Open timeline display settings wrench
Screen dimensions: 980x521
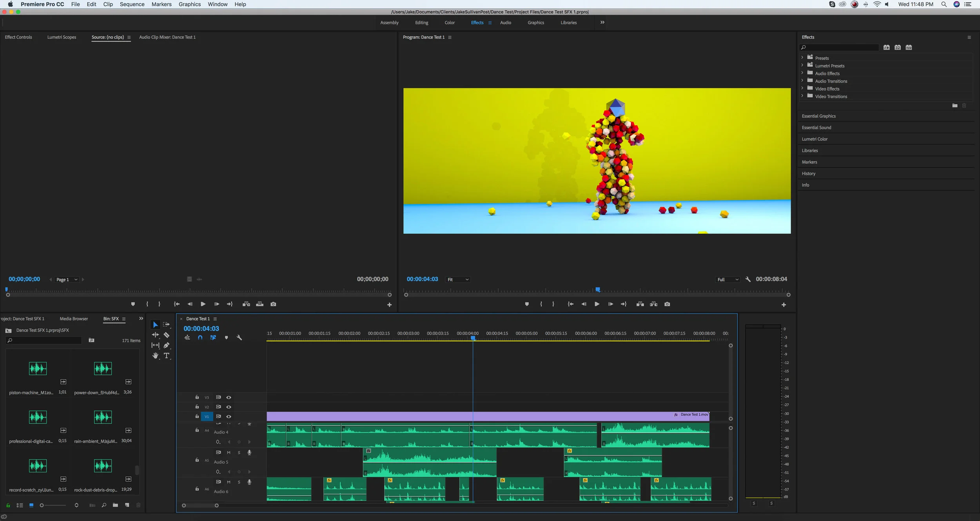(x=239, y=337)
